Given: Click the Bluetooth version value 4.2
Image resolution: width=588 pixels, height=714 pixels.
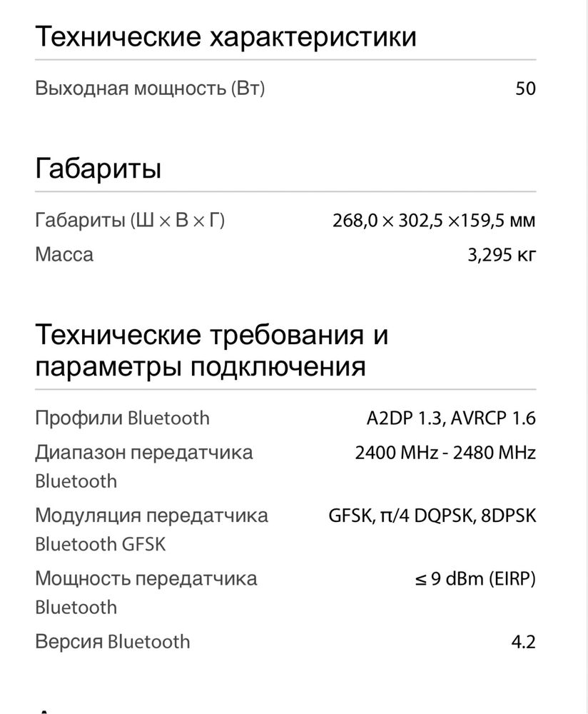Looking at the screenshot, I should (x=523, y=642).
